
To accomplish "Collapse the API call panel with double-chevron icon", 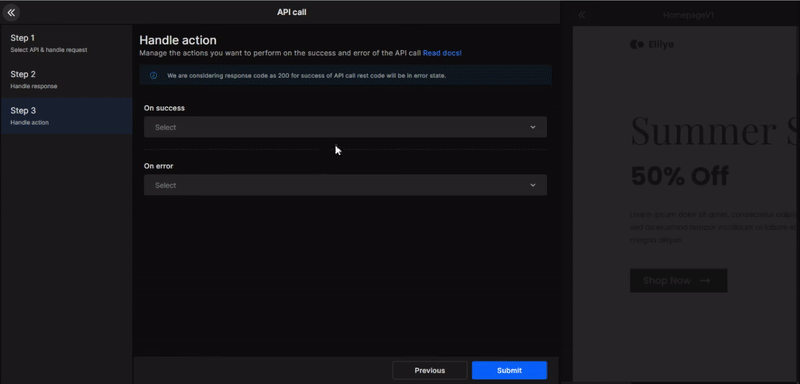I will (x=11, y=12).
